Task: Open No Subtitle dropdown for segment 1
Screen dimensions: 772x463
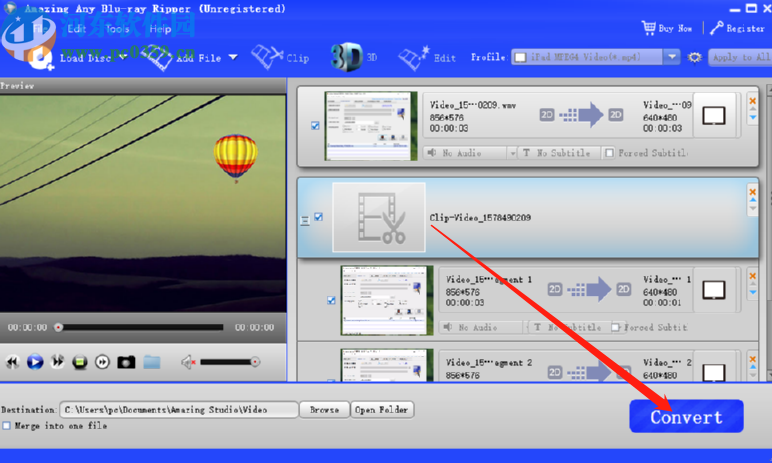Action: coord(569,327)
